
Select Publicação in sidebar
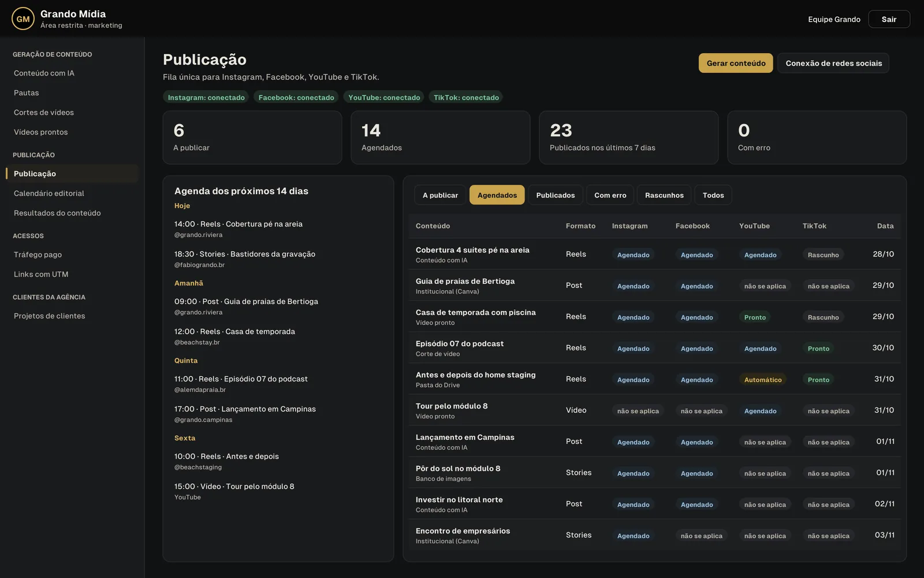tap(72, 174)
